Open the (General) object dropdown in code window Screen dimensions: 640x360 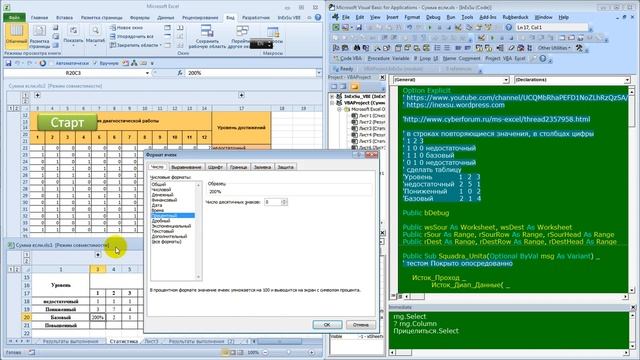tap(506, 80)
